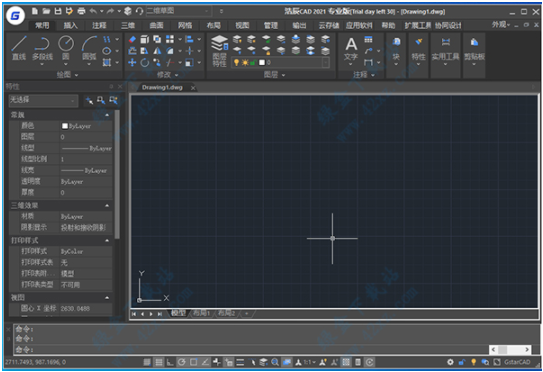Image resolution: width=543 pixels, height=372 pixels.
Task: Open the 外观 appearance dropdown
Action: (501, 25)
